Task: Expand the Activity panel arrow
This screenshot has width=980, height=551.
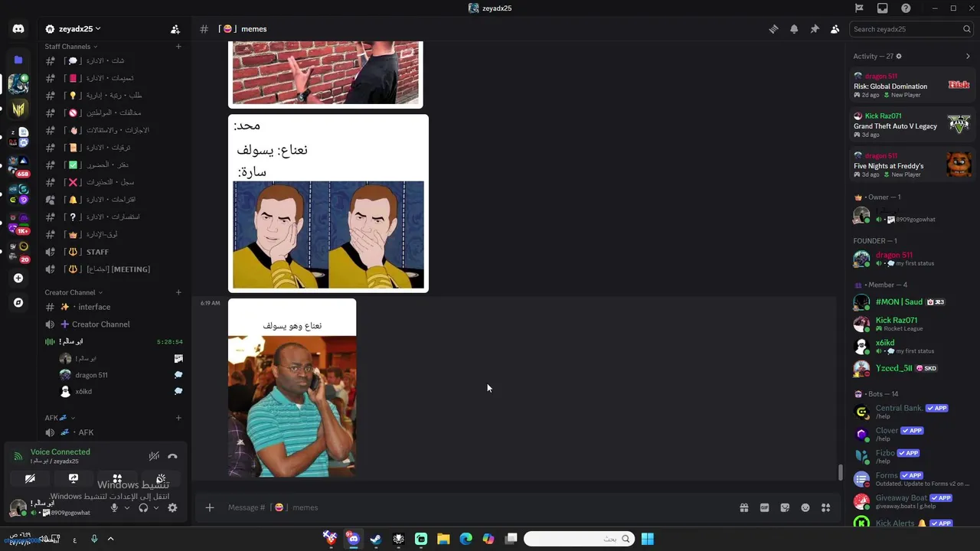Action: point(968,56)
